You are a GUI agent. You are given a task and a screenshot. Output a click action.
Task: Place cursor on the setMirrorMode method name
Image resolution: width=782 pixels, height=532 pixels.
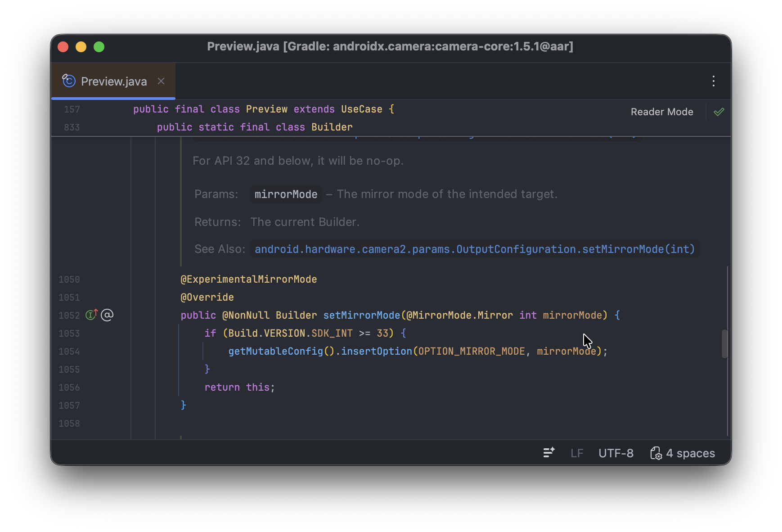[361, 316]
